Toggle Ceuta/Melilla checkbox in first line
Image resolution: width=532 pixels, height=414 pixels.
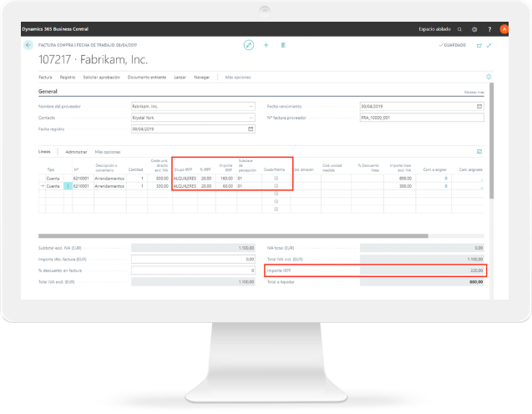[276, 179]
